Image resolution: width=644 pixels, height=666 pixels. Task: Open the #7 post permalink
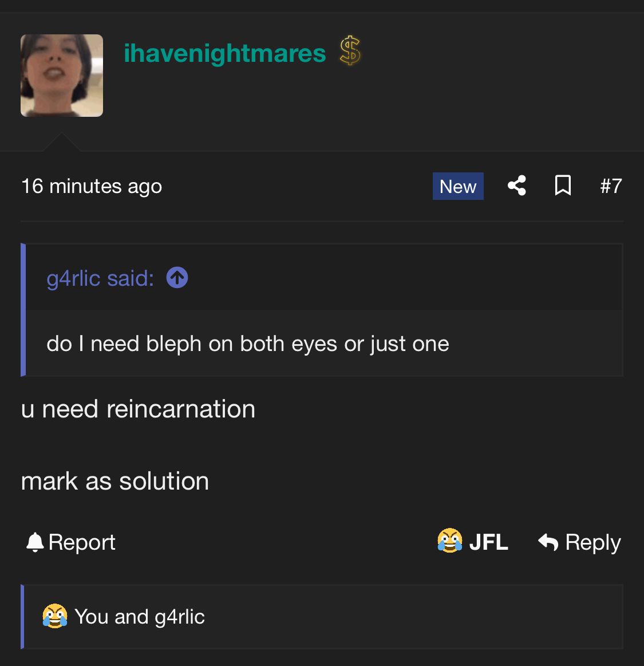(611, 186)
